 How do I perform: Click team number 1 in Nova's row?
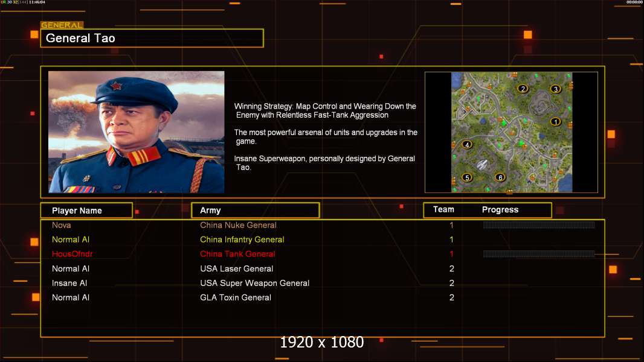coord(451,225)
